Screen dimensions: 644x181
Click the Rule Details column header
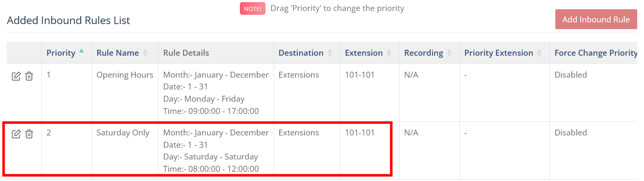pos(186,53)
